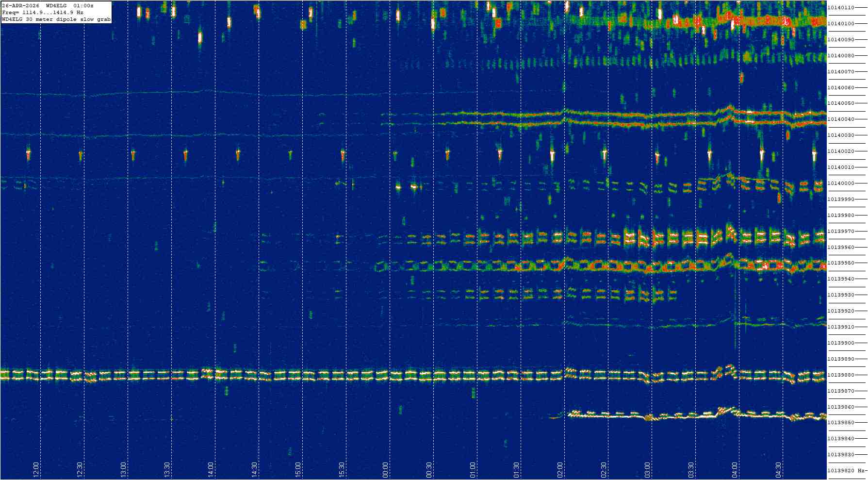The image size is (868, 480).
Task: Click the Freq= 1114.9...1414.9 Hz header text
Action: [x=43, y=13]
